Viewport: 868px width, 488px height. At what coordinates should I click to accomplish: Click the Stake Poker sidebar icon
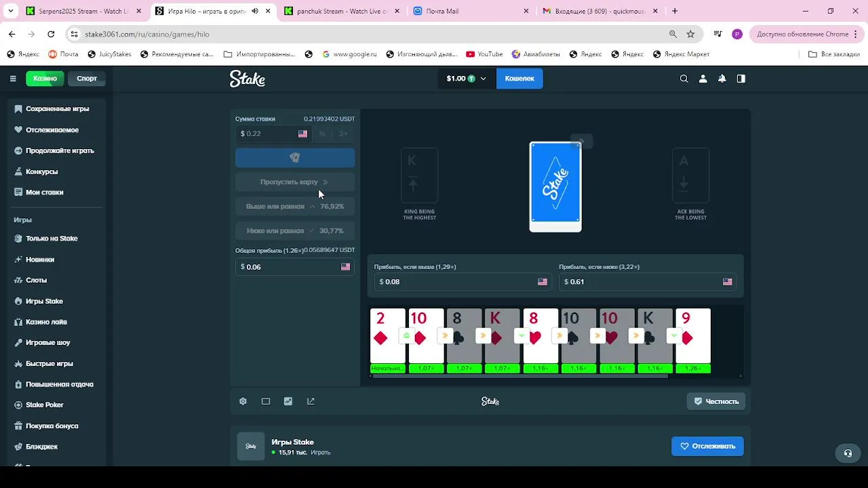coord(18,405)
